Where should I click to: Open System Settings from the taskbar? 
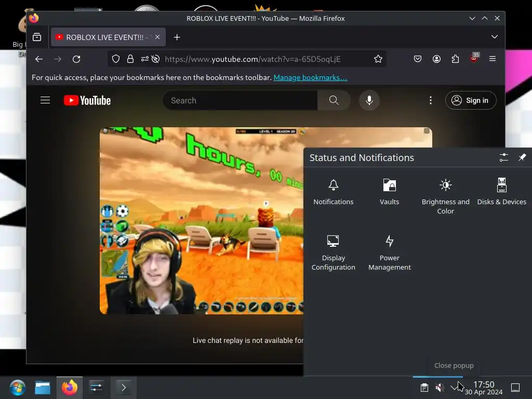96,388
